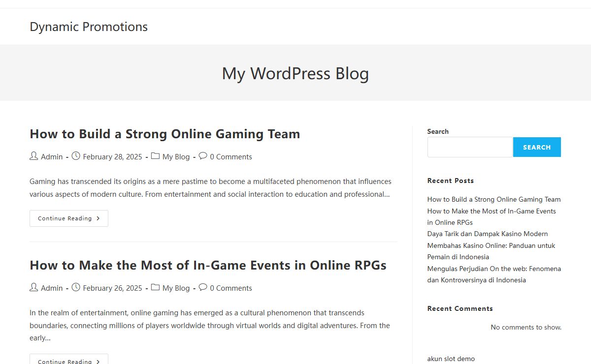The image size is (591, 364).
Task: Open the Dynamic Promotions site title link
Action: tap(89, 27)
